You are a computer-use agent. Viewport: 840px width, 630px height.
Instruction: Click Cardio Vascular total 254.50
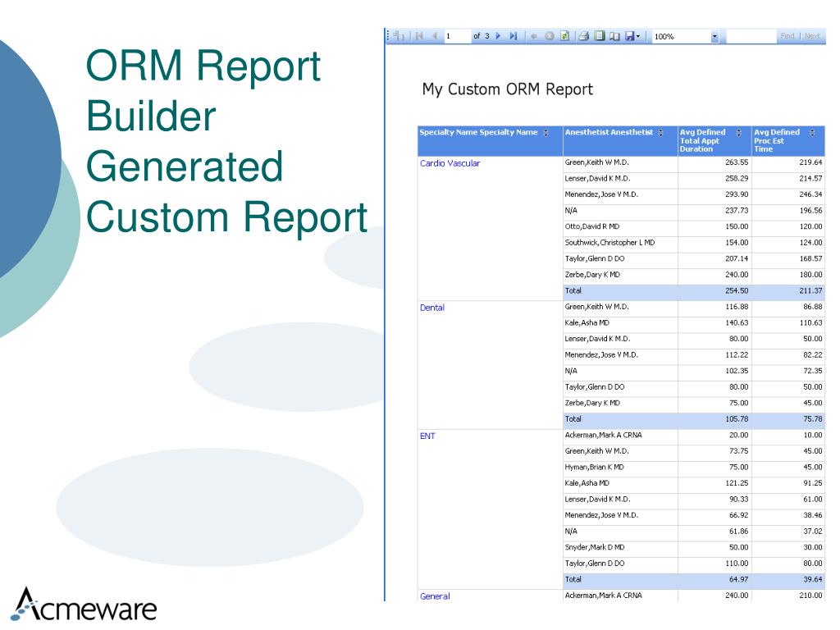[737, 291]
